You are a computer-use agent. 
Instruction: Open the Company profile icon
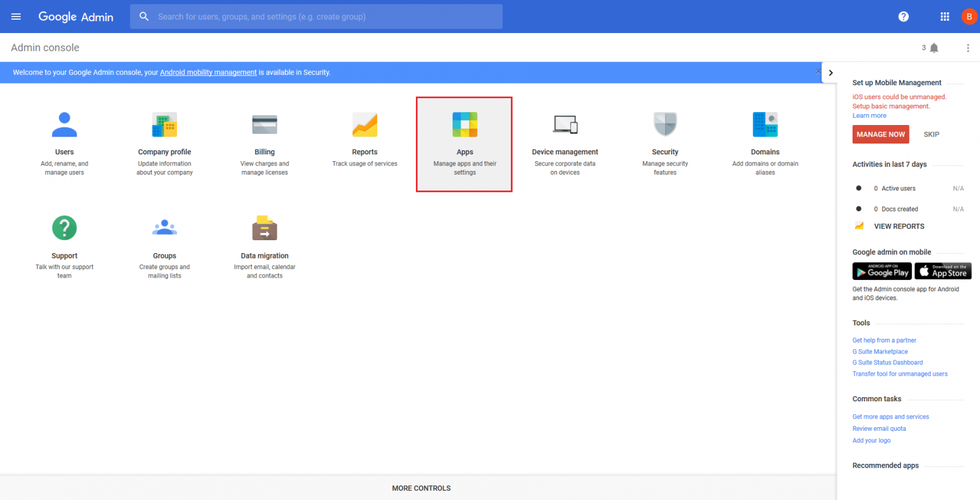pyautogui.click(x=164, y=124)
